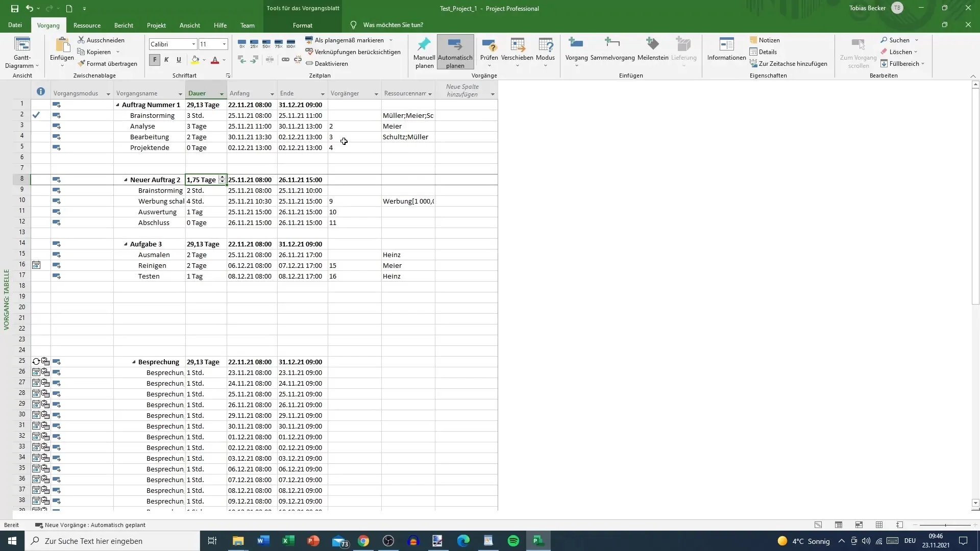Open task Informationen dialog

[x=726, y=49]
